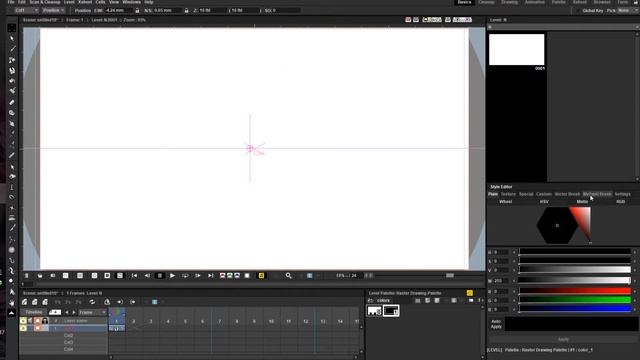The image size is (640, 360).
Task: Select the Selection arrow tool
Action: click(x=12, y=38)
